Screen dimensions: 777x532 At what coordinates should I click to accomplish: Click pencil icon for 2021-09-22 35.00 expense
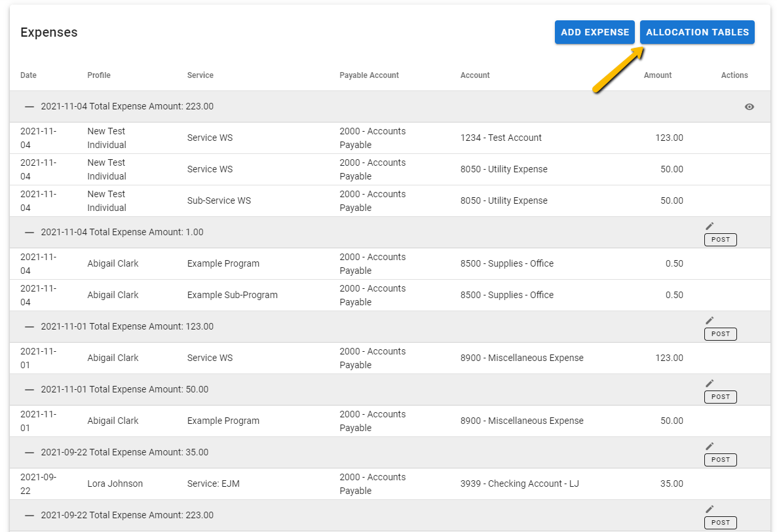(710, 446)
